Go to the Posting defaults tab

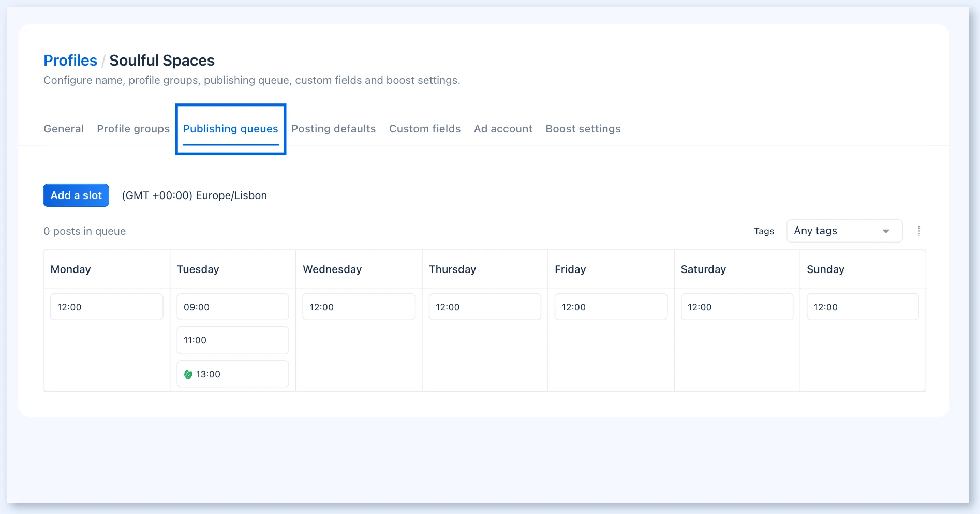click(334, 129)
